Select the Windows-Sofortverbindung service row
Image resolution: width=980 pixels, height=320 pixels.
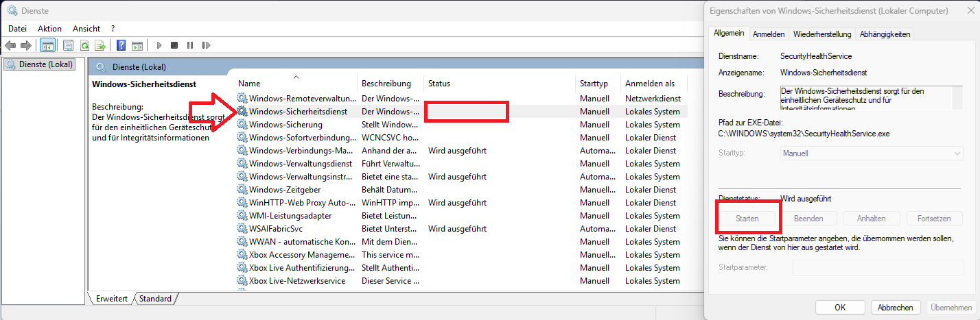tap(461, 138)
